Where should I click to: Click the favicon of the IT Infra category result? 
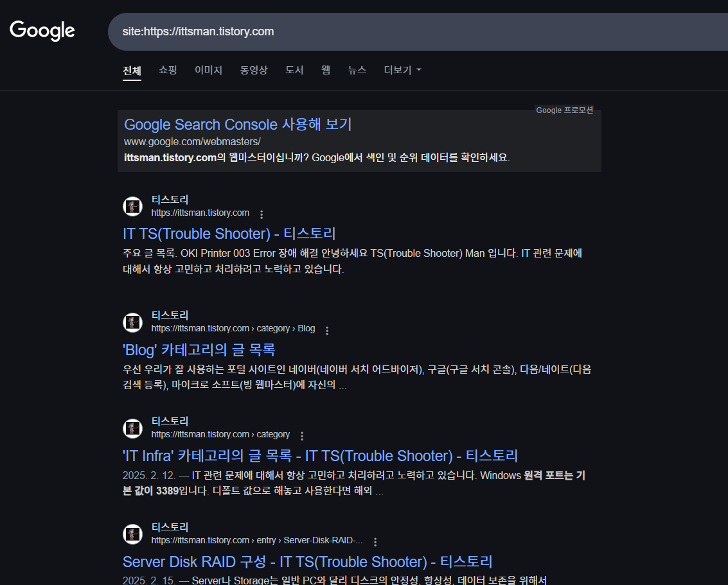(133, 428)
